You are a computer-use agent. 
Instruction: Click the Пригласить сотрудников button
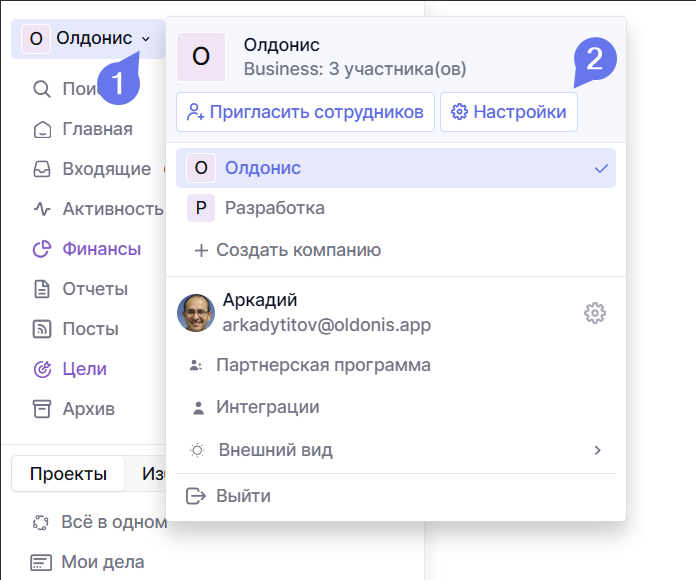305,112
